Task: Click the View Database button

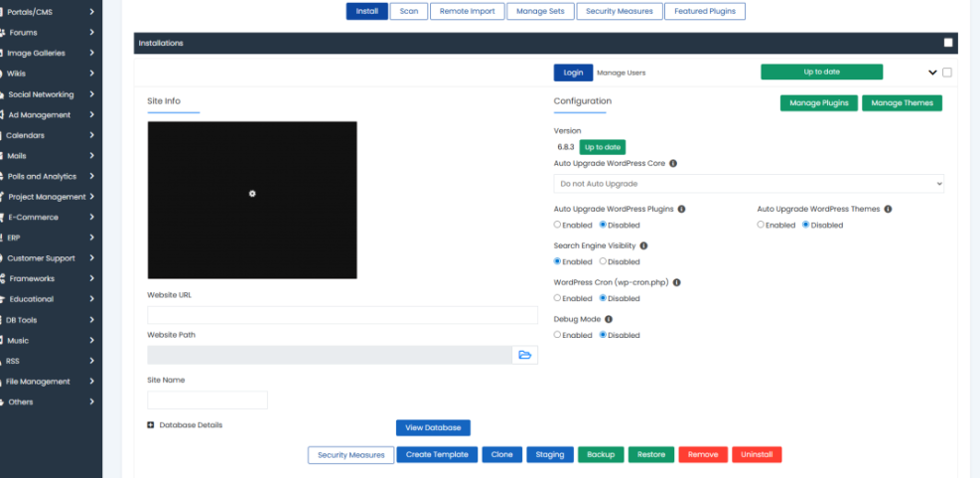Action: pyautogui.click(x=433, y=428)
